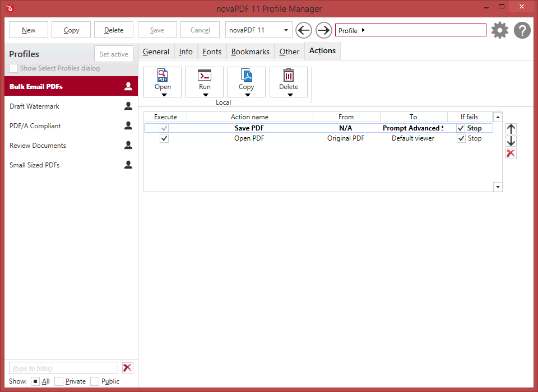Enable the Public profiles filter checkbox

(95, 381)
